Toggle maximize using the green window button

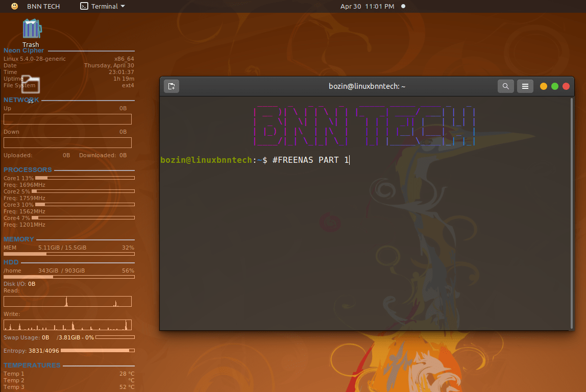click(x=554, y=86)
